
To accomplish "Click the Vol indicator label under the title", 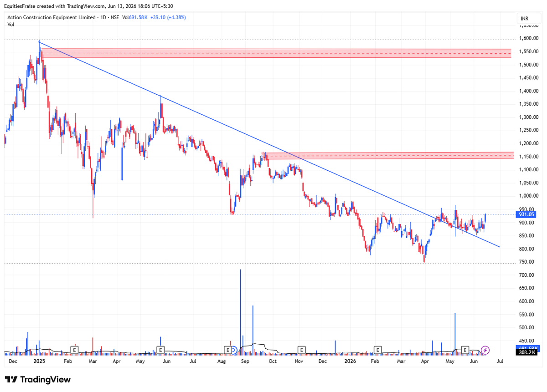I will [10, 24].
